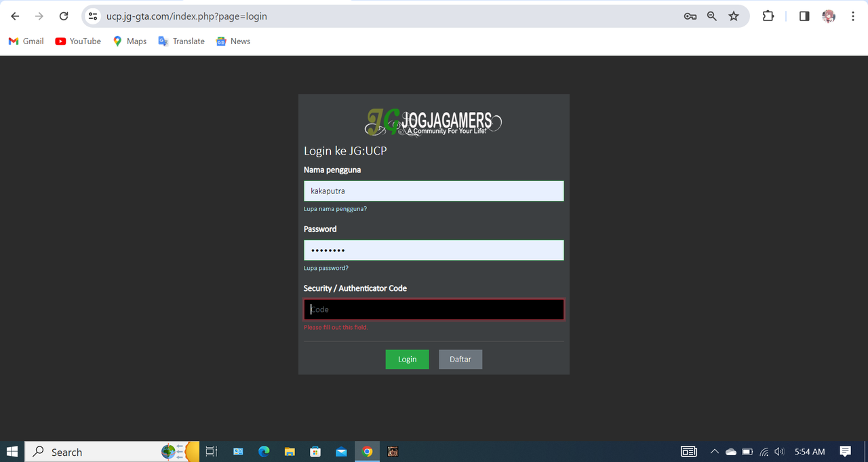Go back to the previous page
This screenshot has height=462, width=868.
(x=15, y=16)
